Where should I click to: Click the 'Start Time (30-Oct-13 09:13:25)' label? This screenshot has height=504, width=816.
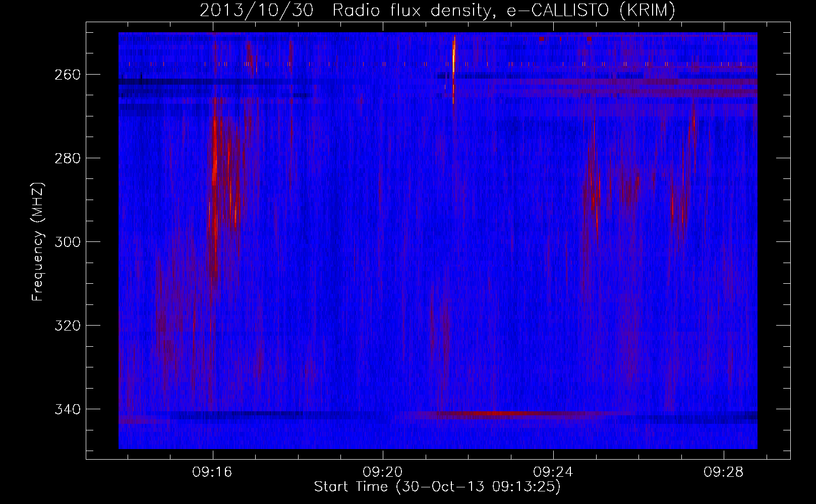437,487
